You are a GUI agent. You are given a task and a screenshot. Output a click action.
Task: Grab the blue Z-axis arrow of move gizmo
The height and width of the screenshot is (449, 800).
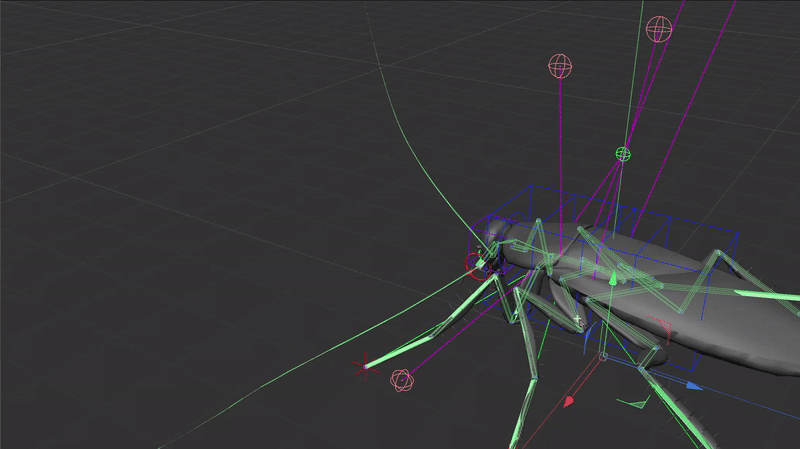pyautogui.click(x=694, y=386)
